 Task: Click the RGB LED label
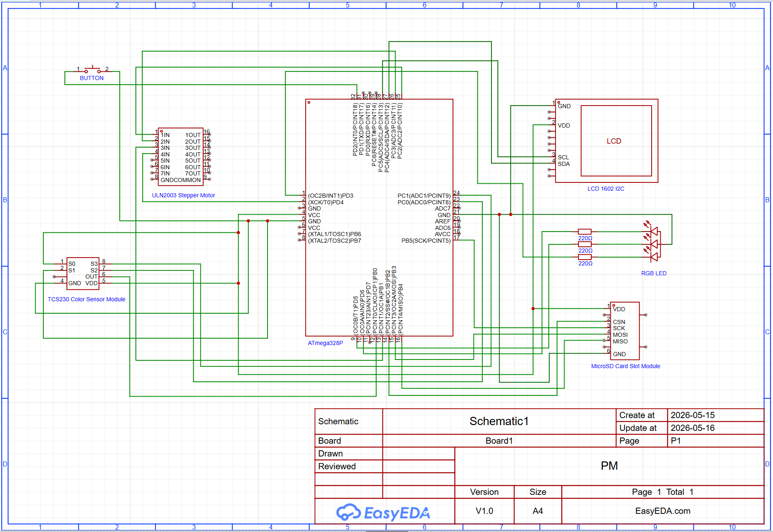pos(654,273)
